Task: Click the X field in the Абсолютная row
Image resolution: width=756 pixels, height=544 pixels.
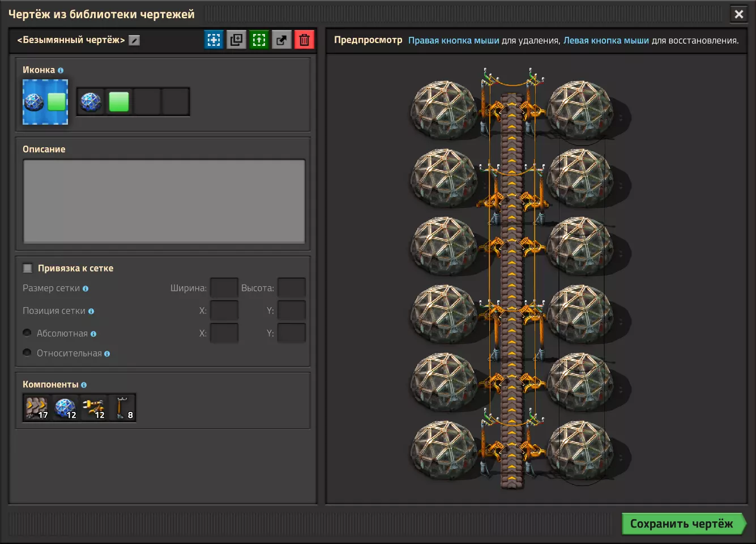Action: pyautogui.click(x=224, y=333)
